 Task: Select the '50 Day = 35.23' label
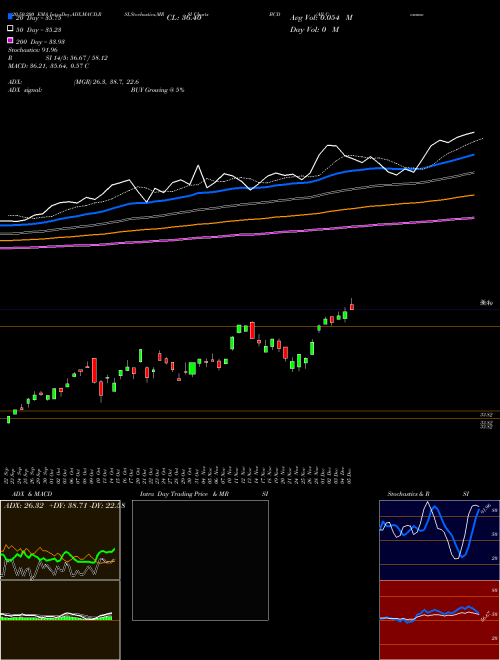tap(39, 29)
